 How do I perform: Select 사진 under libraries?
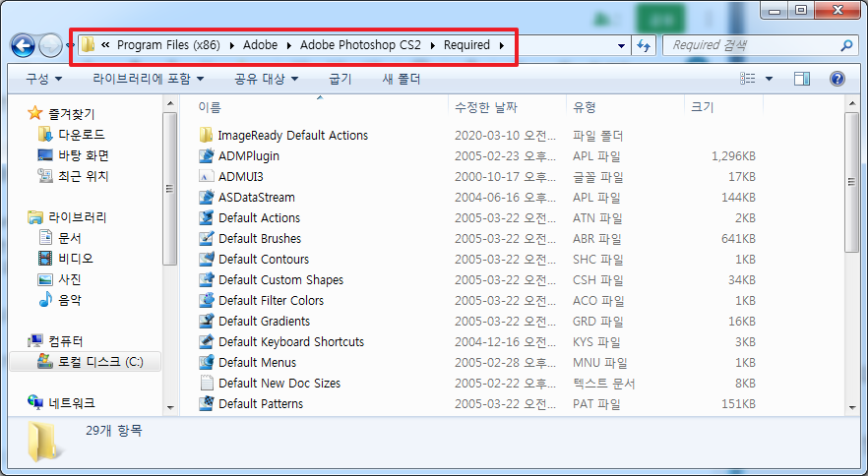pyautogui.click(x=70, y=279)
